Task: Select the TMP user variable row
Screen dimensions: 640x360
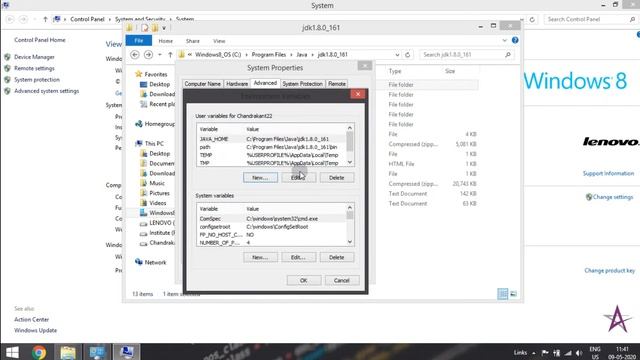Action: 271,163
